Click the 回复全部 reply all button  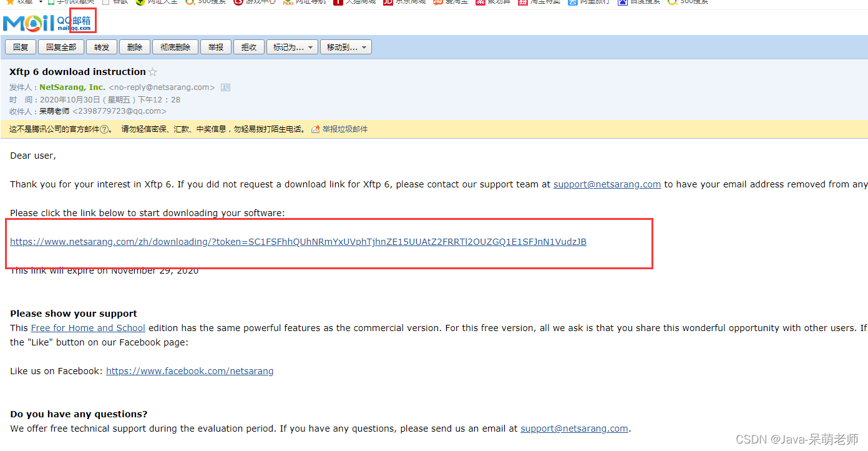click(61, 47)
